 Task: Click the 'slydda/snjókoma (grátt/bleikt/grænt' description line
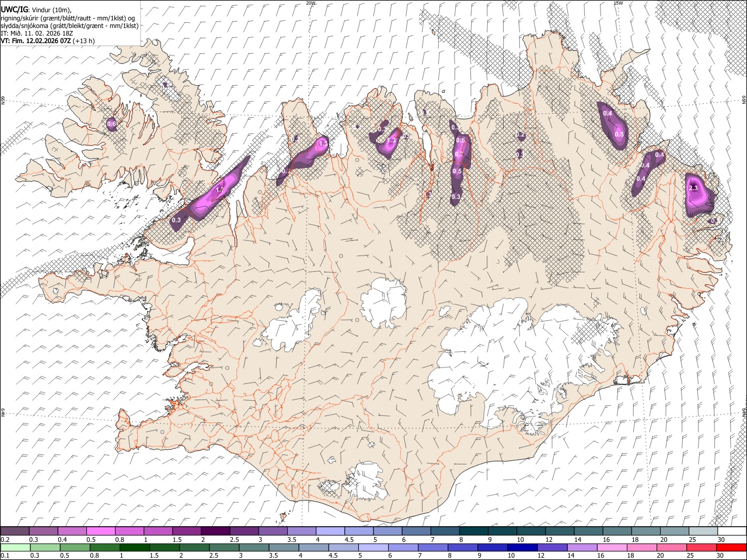tap(69, 26)
